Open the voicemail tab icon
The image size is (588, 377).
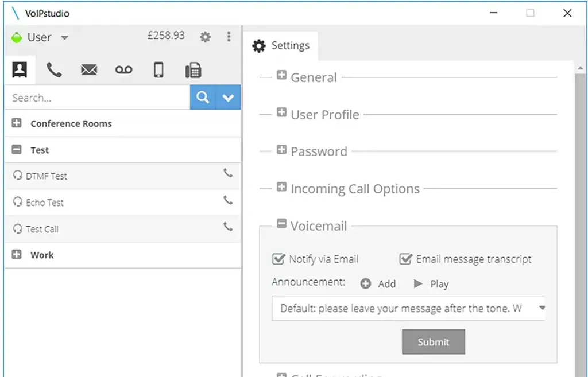(x=123, y=71)
